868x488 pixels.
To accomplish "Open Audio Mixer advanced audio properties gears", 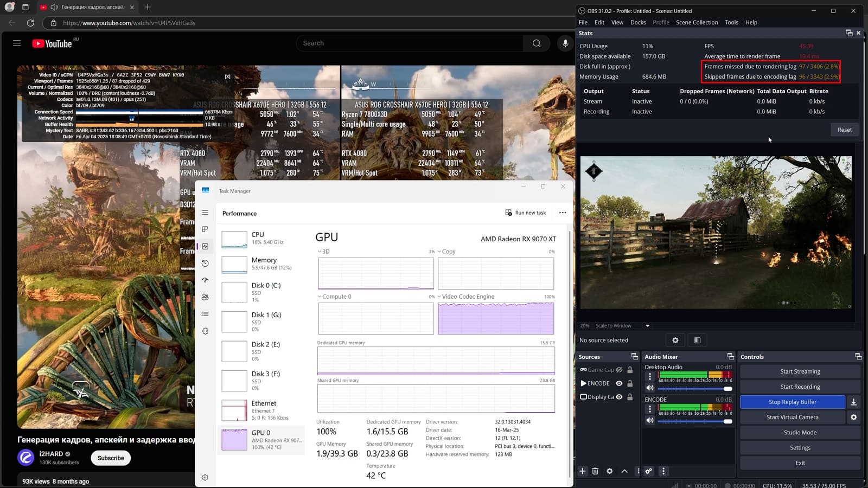I will point(648,471).
